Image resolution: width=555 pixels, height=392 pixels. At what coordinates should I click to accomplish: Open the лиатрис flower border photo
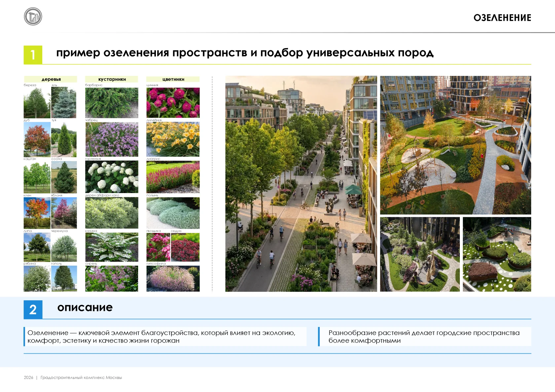[173, 177]
